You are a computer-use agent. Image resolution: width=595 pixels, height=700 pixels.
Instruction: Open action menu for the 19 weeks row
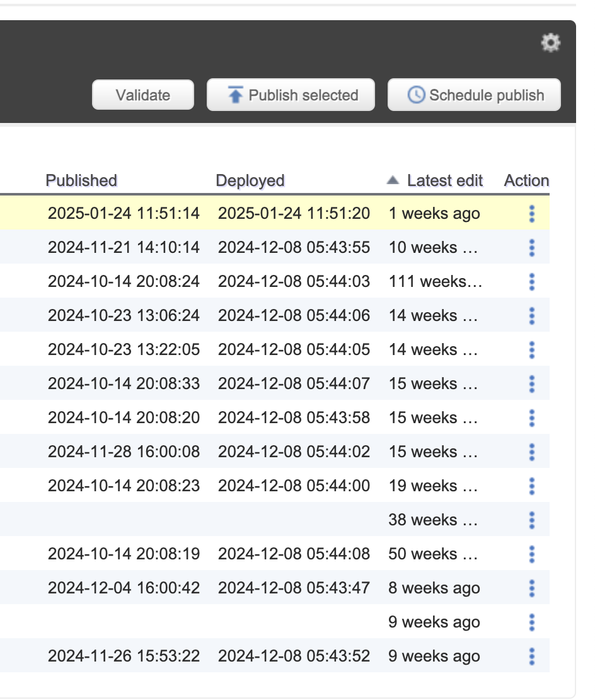[531, 486]
